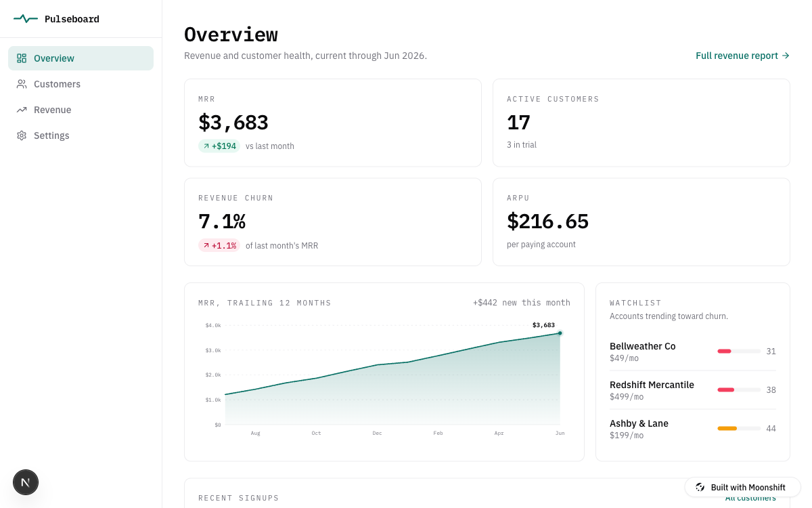The image size is (812, 508).
Task: Click the Bellweather Co score 31
Action: tap(771, 352)
